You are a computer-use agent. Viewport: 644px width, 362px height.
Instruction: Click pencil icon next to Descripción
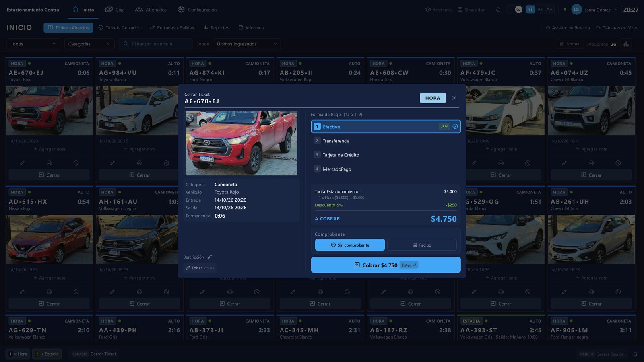[210, 257]
